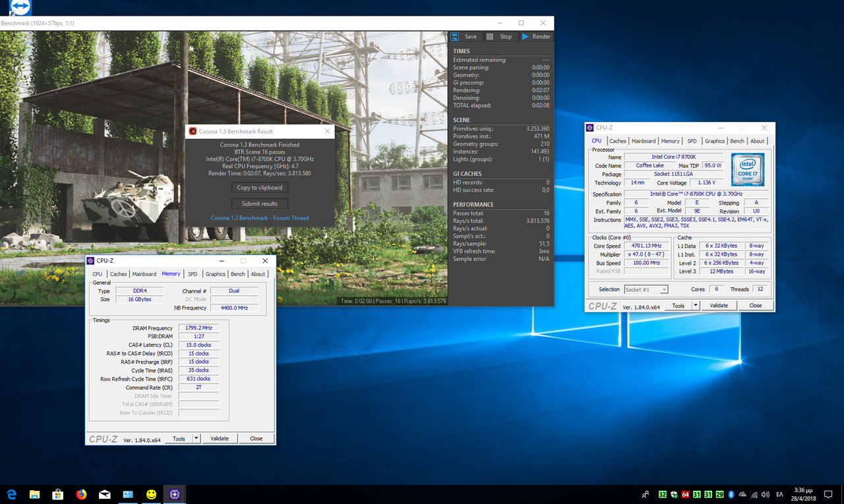Click the NB Frequency 4400.0 MHz field
This screenshot has height=504, width=844.
[234, 308]
